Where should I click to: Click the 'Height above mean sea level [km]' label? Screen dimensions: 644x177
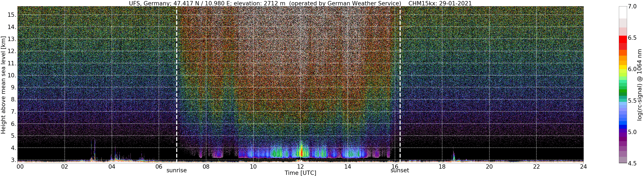3,85
